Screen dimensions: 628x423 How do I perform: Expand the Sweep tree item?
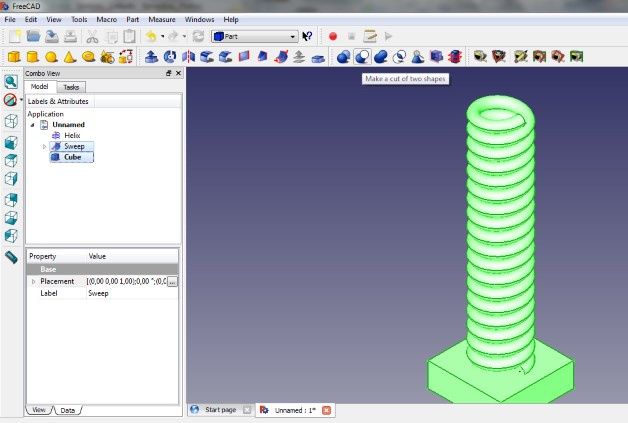point(44,147)
